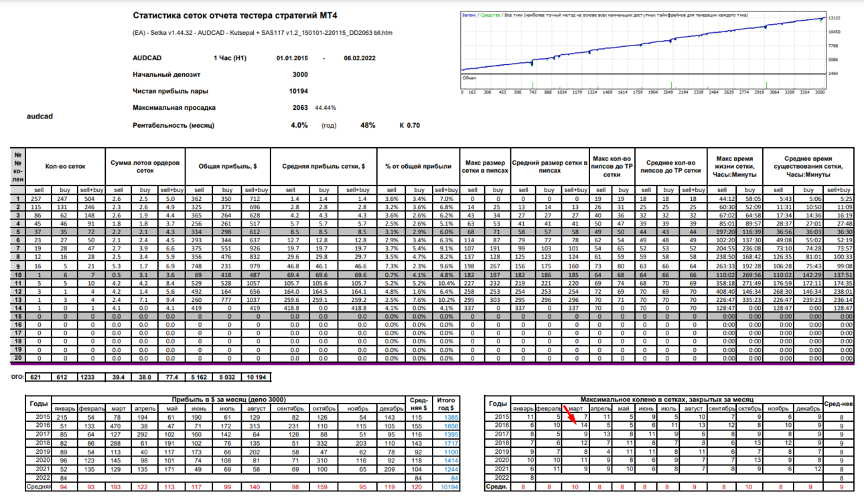Viewport: 864px width, 504px height.
Task: Select the "Прибыль в $ за месяц (депо 3000)" heading
Action: pos(228,400)
